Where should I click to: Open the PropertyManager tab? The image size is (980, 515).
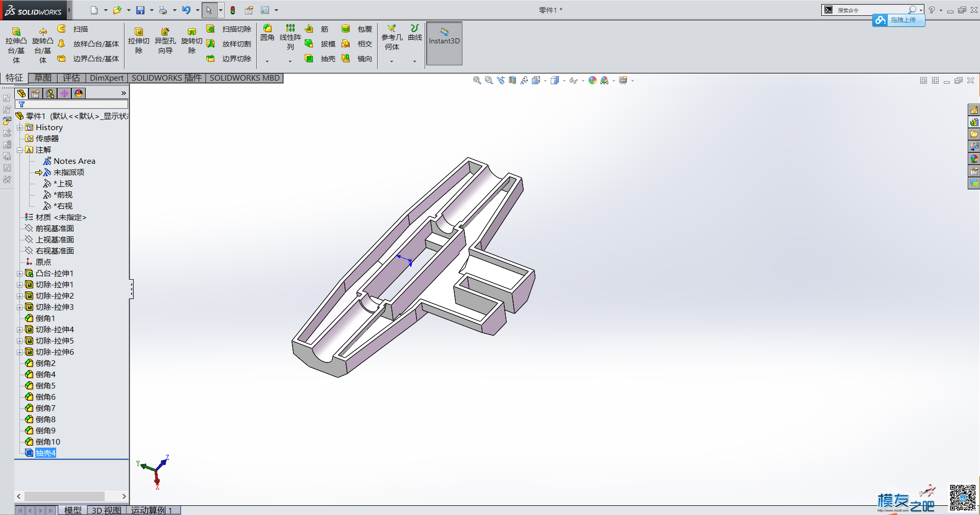click(x=36, y=93)
